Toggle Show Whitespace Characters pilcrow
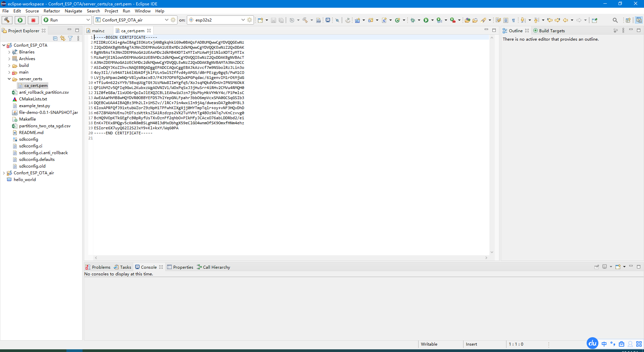644x352 pixels. click(x=513, y=20)
